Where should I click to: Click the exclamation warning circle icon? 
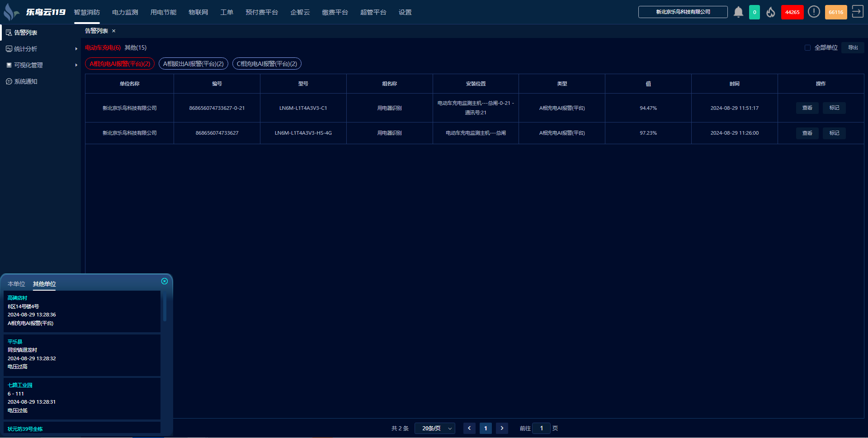[814, 12]
